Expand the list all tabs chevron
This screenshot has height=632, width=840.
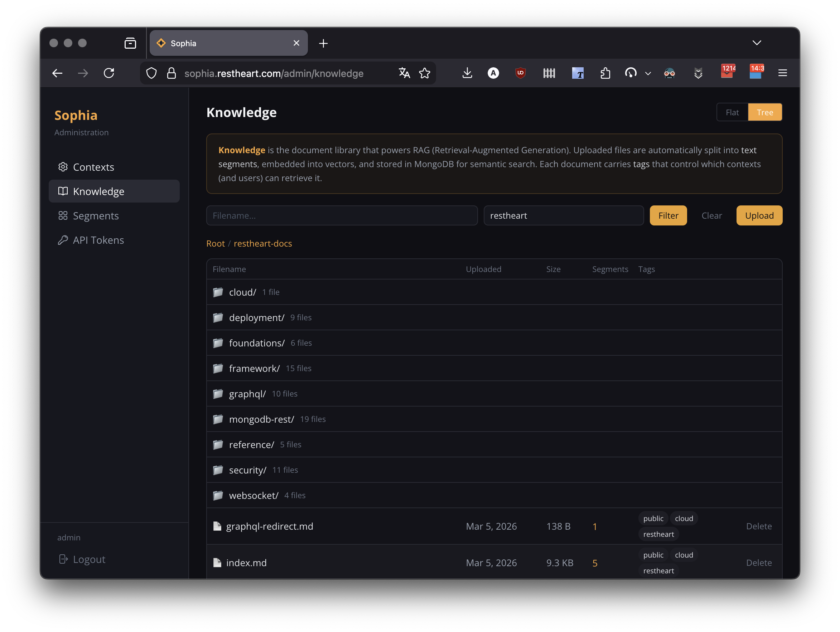pyautogui.click(x=757, y=43)
